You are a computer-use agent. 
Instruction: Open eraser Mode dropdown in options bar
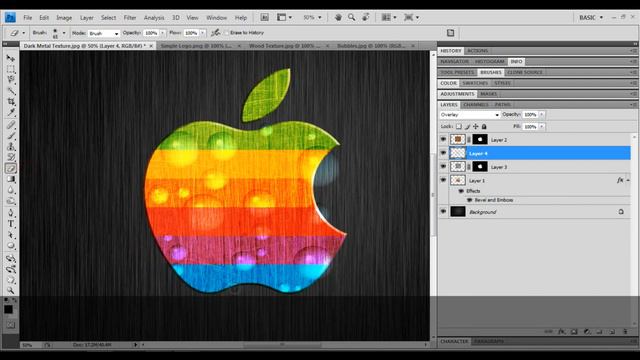pos(104,33)
